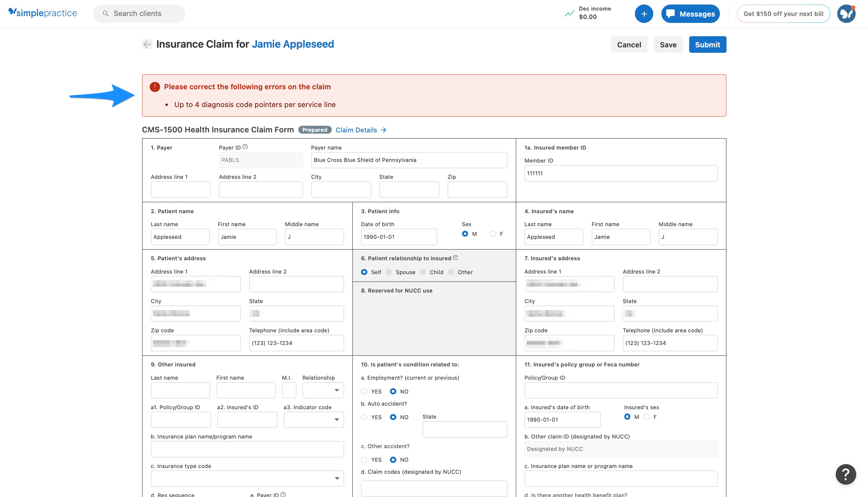The height and width of the screenshot is (497, 868).
Task: Go back using the left arrow icon
Action: 147,44
